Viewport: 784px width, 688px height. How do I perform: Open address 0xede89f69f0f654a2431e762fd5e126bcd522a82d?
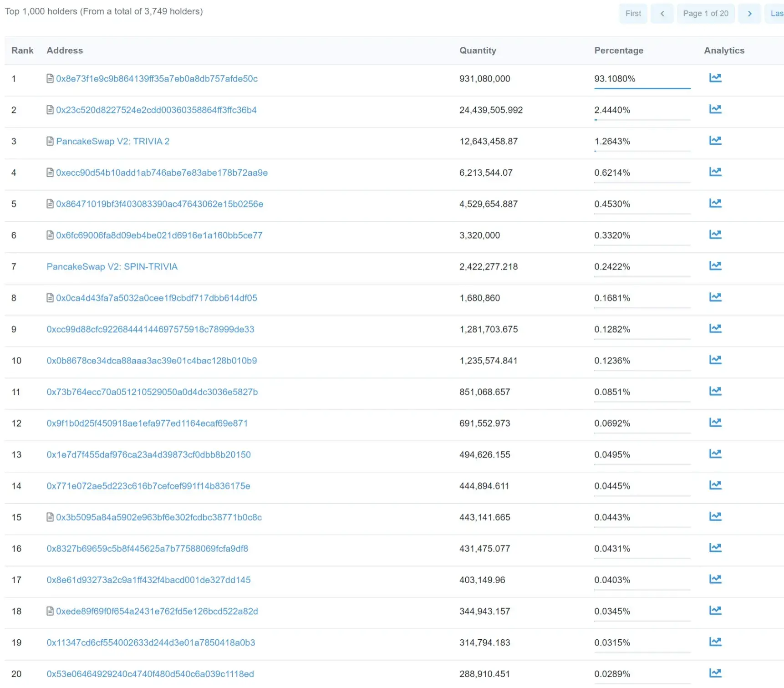click(x=157, y=612)
